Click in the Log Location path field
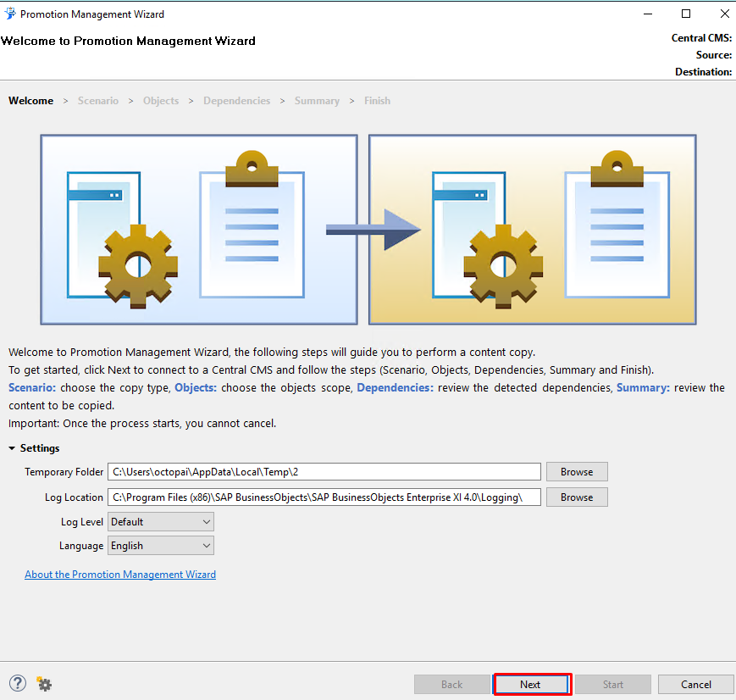Image resolution: width=736 pixels, height=700 pixels. click(324, 497)
